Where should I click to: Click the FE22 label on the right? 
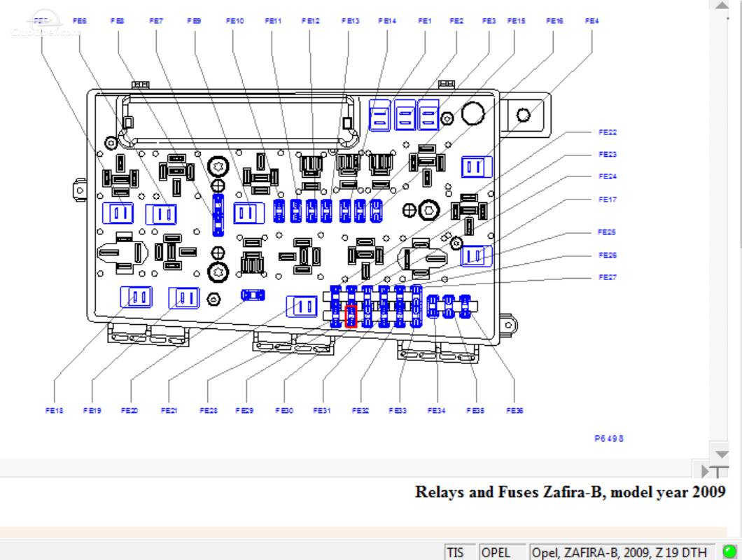(x=608, y=132)
